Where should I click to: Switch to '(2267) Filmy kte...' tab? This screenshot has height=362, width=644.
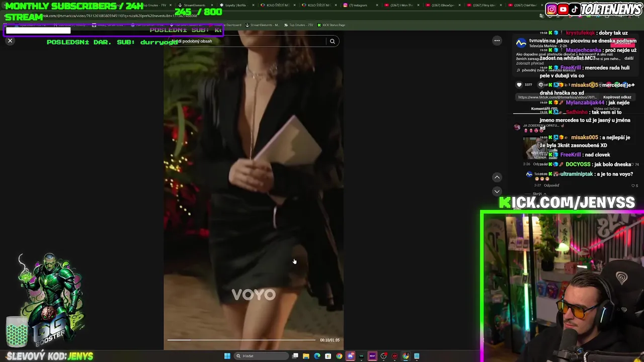coord(484,5)
